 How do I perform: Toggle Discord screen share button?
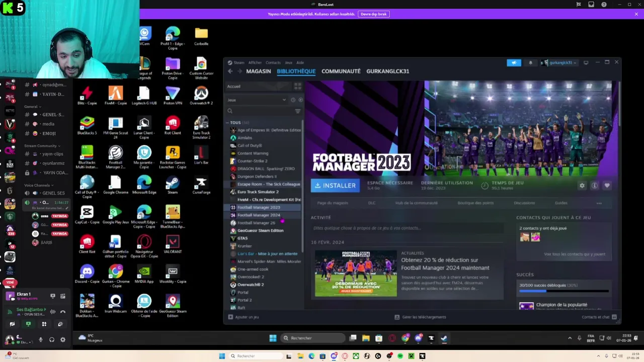click(28, 324)
